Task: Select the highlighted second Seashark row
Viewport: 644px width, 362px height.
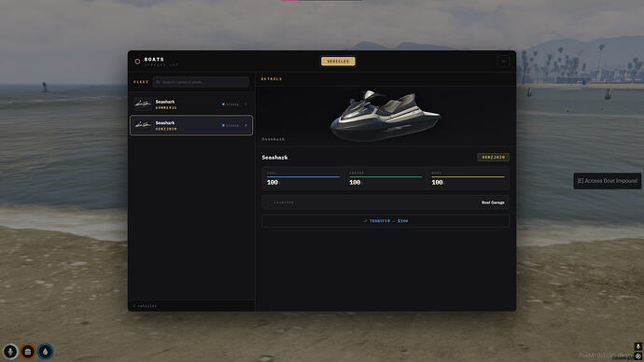Action: click(191, 125)
